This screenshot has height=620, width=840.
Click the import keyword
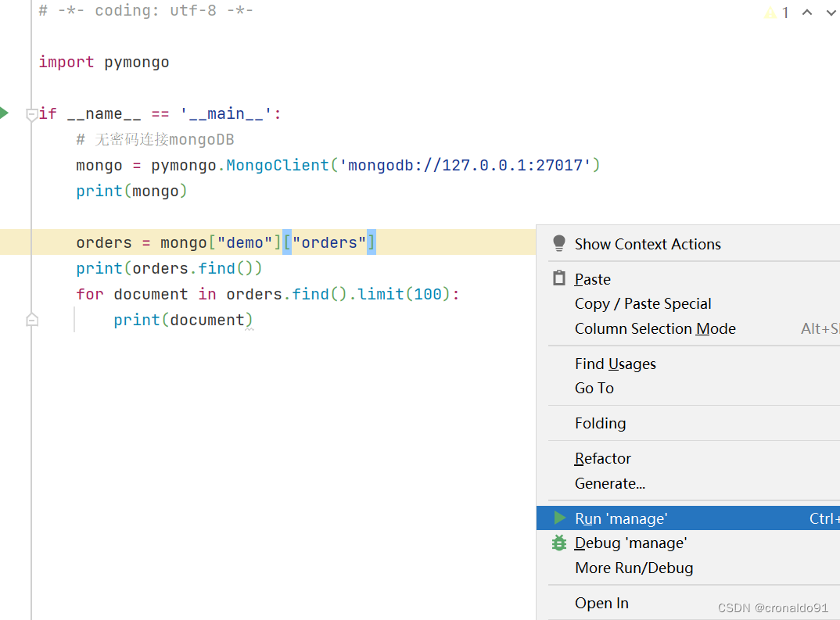pyautogui.click(x=66, y=62)
